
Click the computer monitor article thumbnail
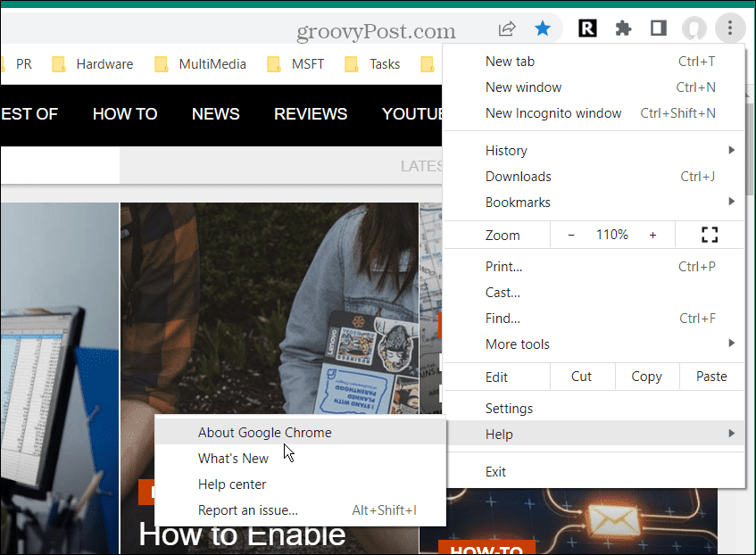[x=59, y=378]
